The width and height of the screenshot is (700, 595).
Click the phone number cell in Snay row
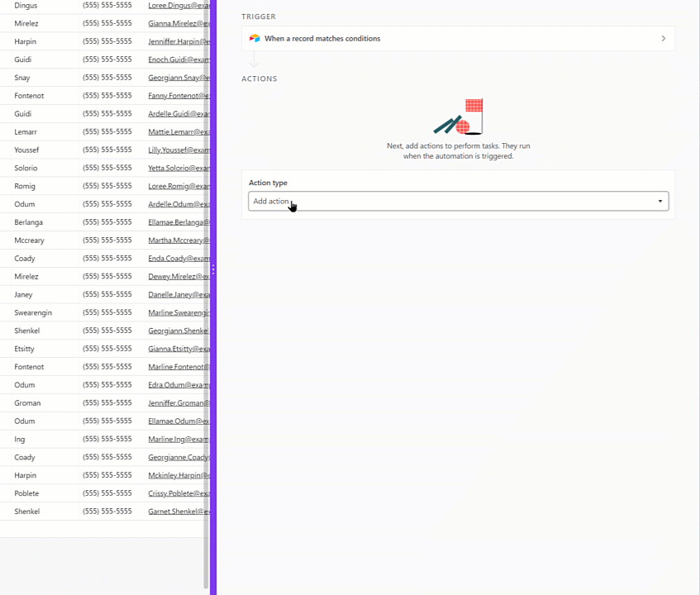coord(107,77)
